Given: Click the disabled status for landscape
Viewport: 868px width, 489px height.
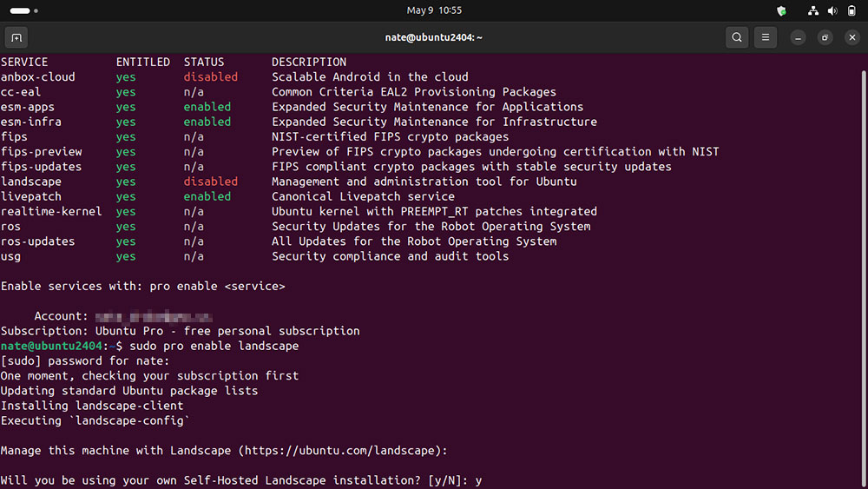Looking at the screenshot, I should [210, 182].
